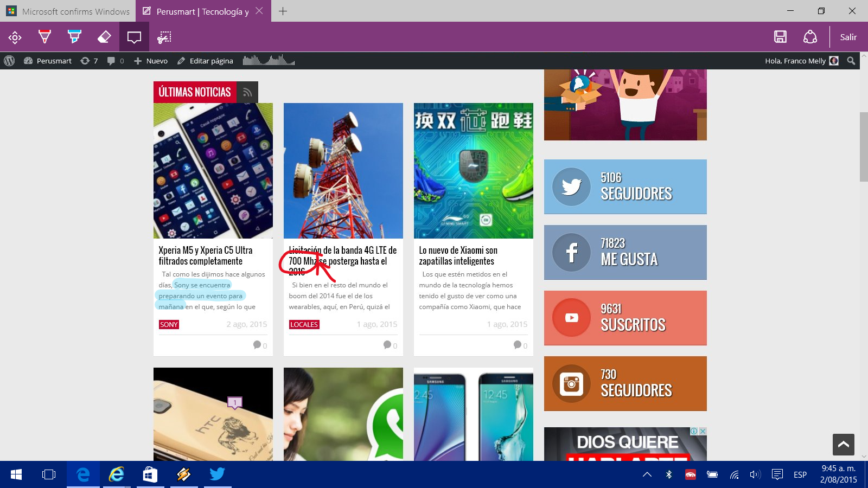Open Instagram 730 Seguidores box
This screenshot has height=488, width=868.
pos(626,383)
